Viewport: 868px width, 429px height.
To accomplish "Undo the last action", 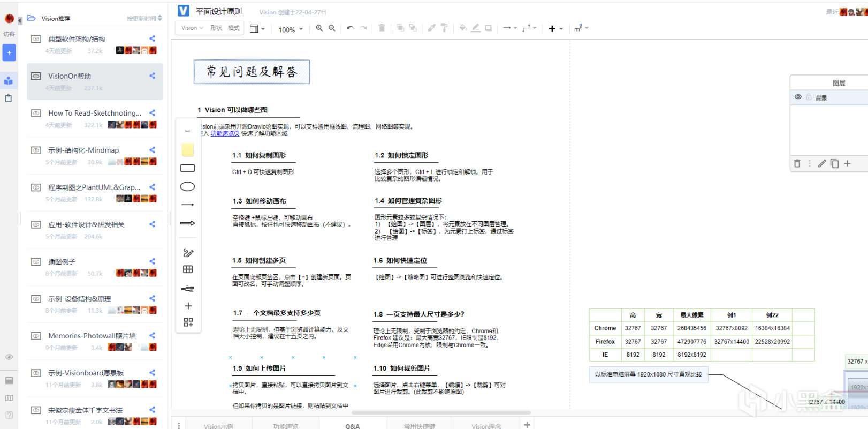I will (350, 28).
